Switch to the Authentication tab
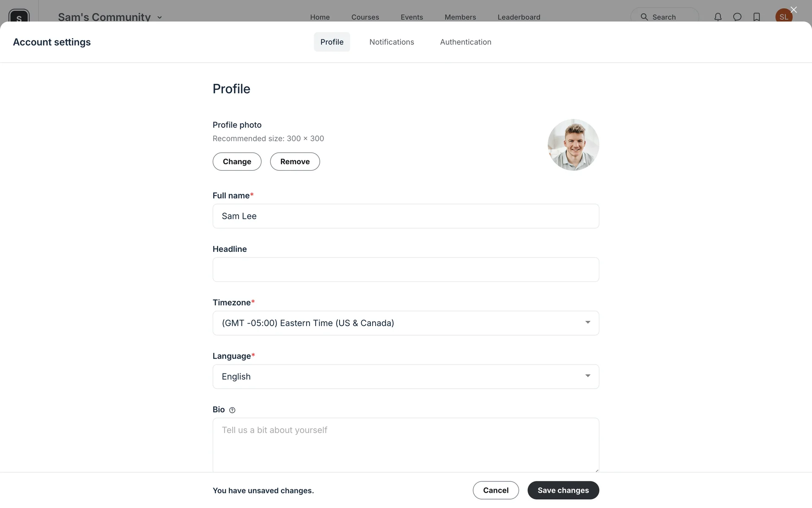 click(x=465, y=42)
